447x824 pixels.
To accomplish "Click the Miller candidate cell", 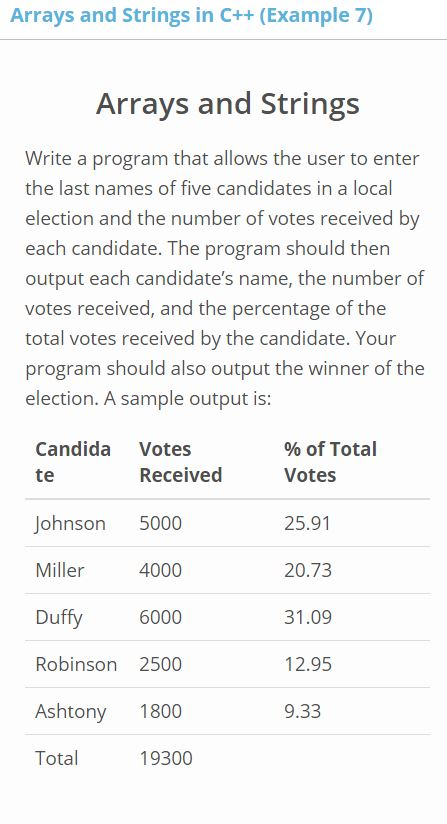I will (x=59, y=570).
